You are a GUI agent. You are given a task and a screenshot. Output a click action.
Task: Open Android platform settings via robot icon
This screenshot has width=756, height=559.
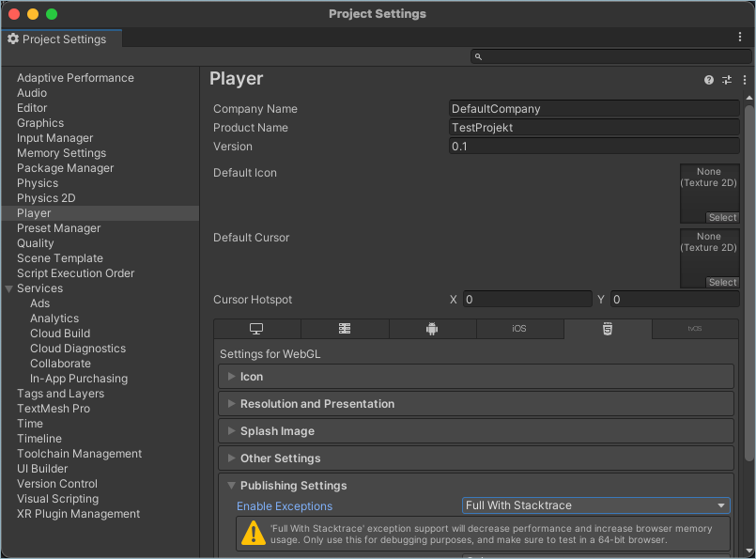(431, 328)
